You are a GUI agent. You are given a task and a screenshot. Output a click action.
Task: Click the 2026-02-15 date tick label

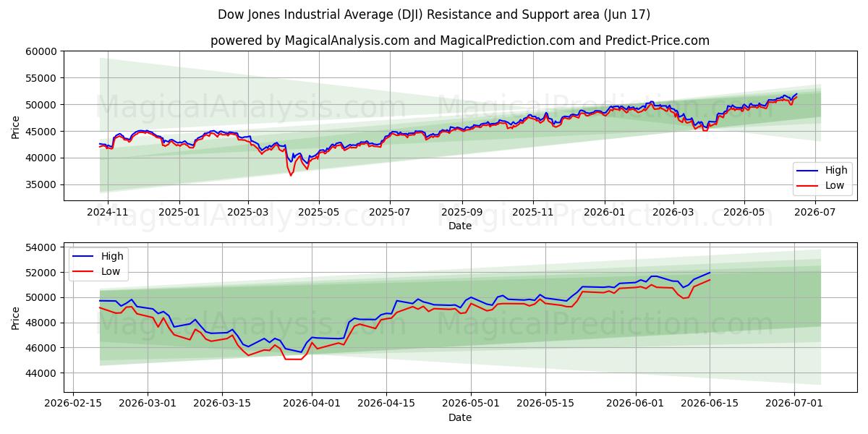pos(72,403)
